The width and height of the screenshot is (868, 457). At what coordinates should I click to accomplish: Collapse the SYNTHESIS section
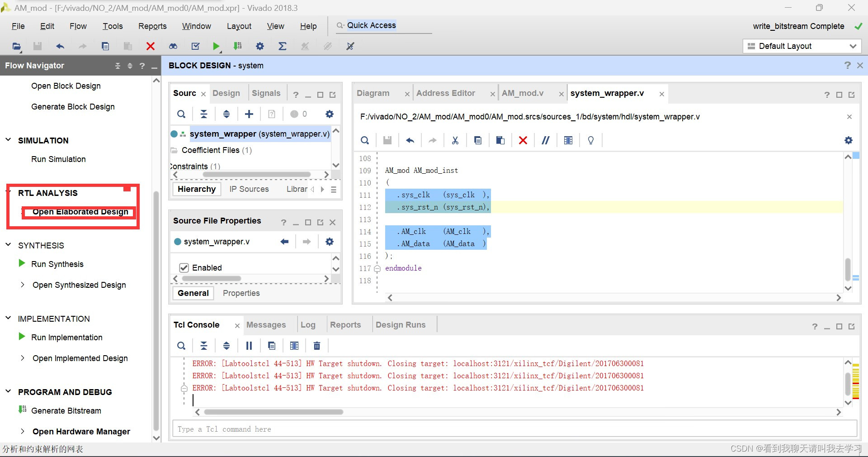pyautogui.click(x=8, y=245)
